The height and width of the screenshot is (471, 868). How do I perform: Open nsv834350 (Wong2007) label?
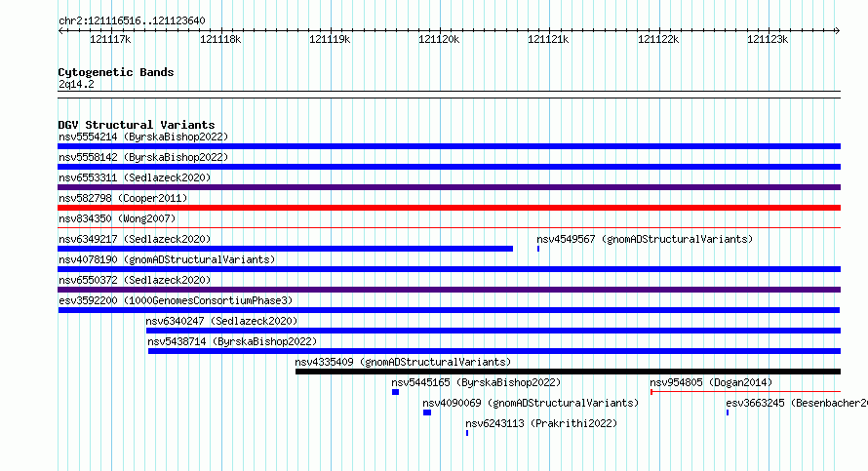pyautogui.click(x=117, y=218)
